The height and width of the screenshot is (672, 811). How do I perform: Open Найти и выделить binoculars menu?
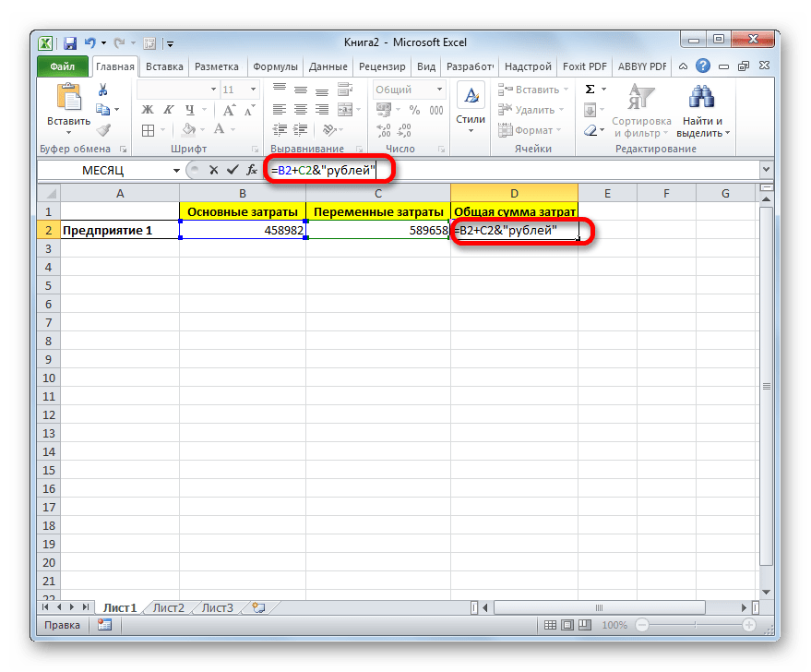coord(702,111)
